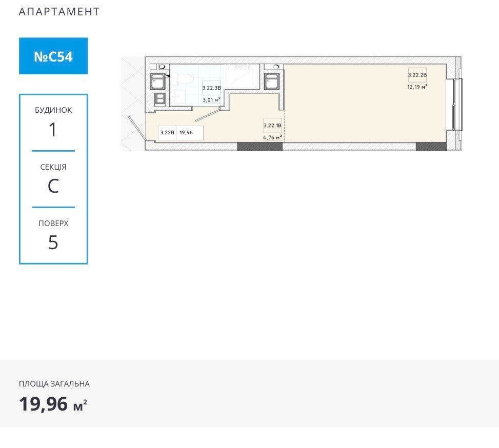Click the dark column at bottom center wall
The image size is (499, 448).
[x=260, y=147]
